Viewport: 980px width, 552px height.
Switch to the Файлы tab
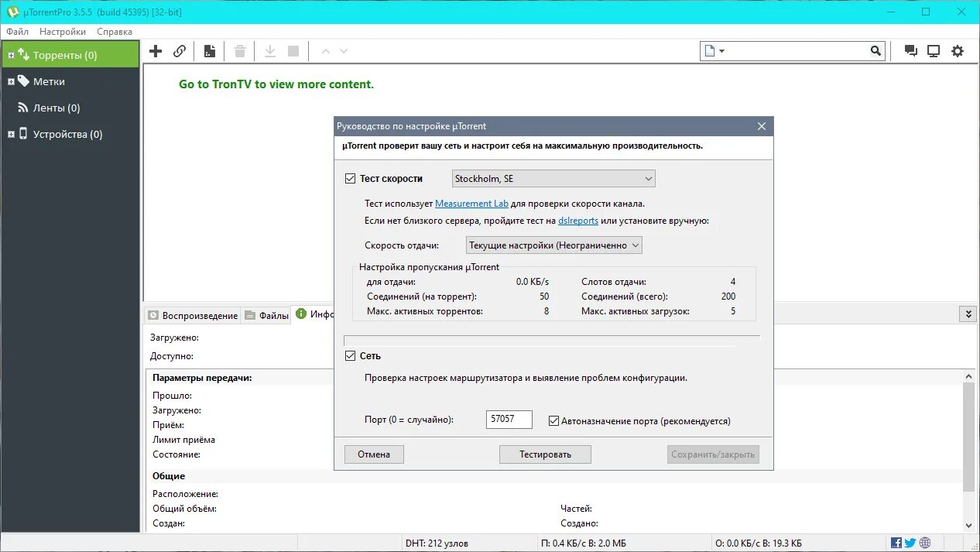[266, 315]
